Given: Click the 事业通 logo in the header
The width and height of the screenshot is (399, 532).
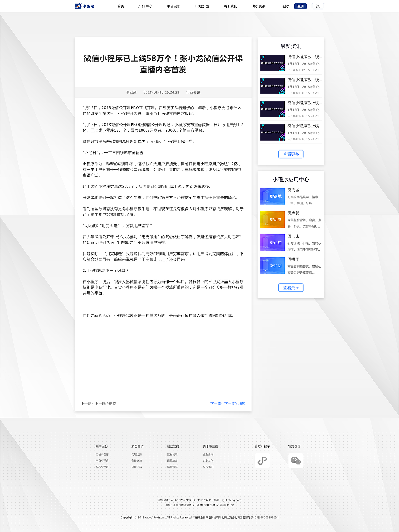Looking at the screenshot, I should pos(84,6).
